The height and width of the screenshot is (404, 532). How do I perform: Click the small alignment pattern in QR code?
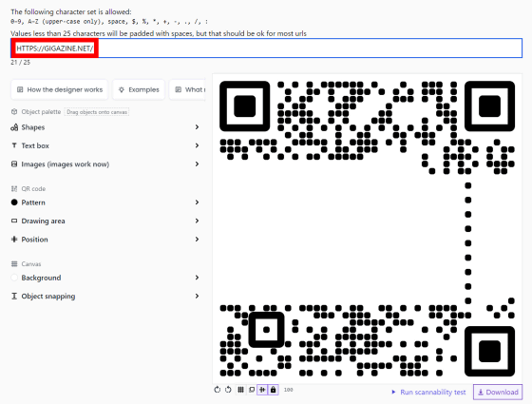266,330
